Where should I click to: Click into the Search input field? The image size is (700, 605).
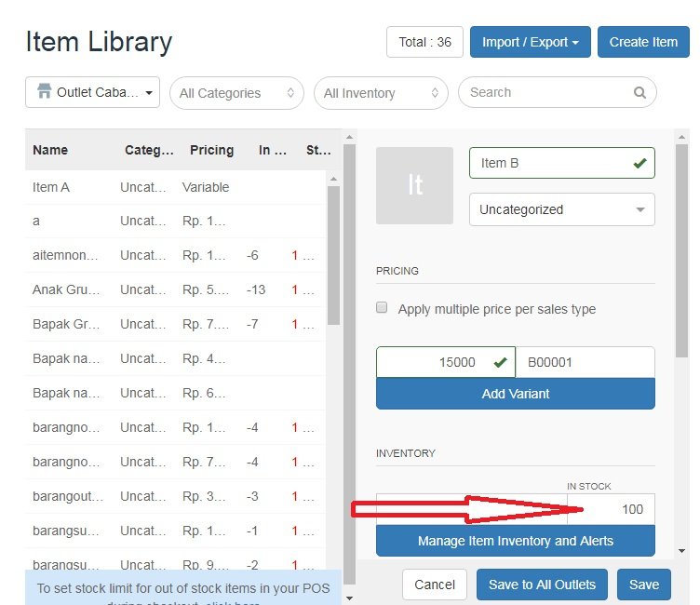pyautogui.click(x=545, y=93)
